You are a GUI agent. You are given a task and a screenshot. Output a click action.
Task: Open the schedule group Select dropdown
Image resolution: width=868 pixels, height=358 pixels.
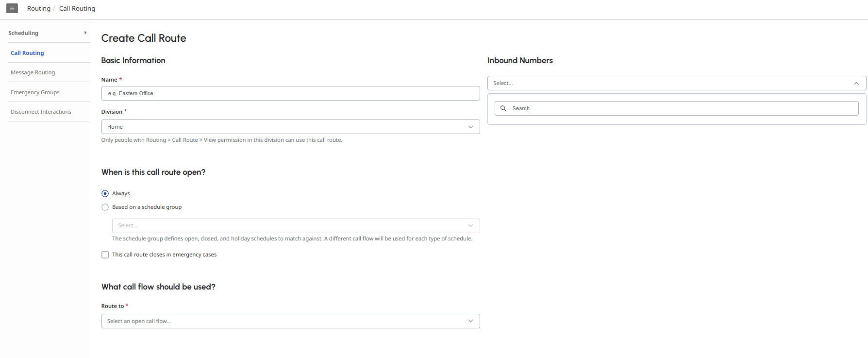(x=296, y=226)
